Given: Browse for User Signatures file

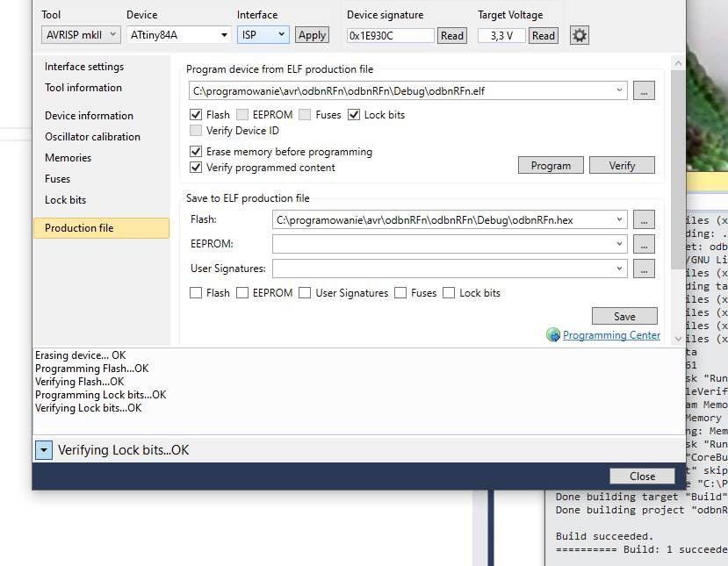Looking at the screenshot, I should (644, 269).
